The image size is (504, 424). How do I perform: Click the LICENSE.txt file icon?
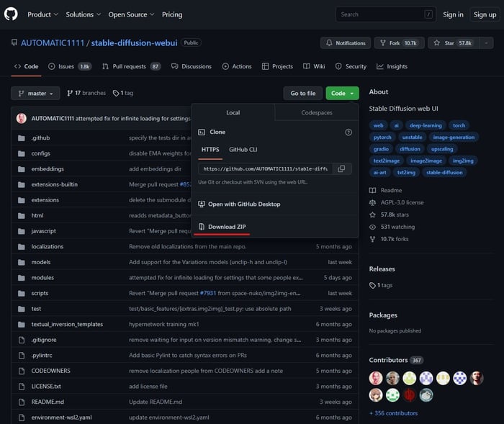point(22,387)
